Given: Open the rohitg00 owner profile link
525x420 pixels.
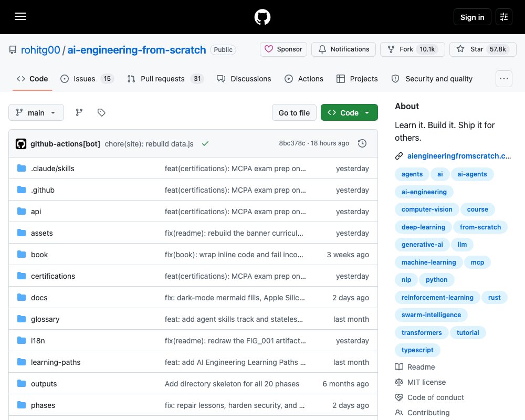Looking at the screenshot, I should point(40,50).
